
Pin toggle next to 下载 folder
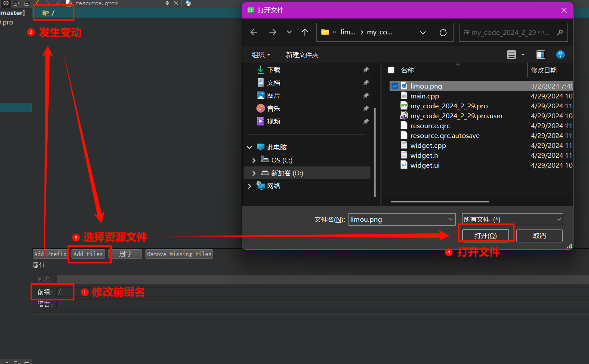(366, 70)
